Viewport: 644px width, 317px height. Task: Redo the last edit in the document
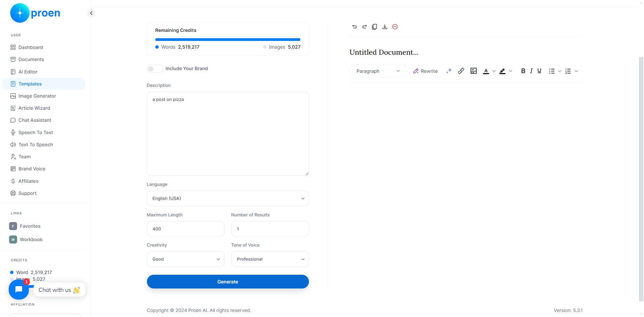click(x=364, y=27)
